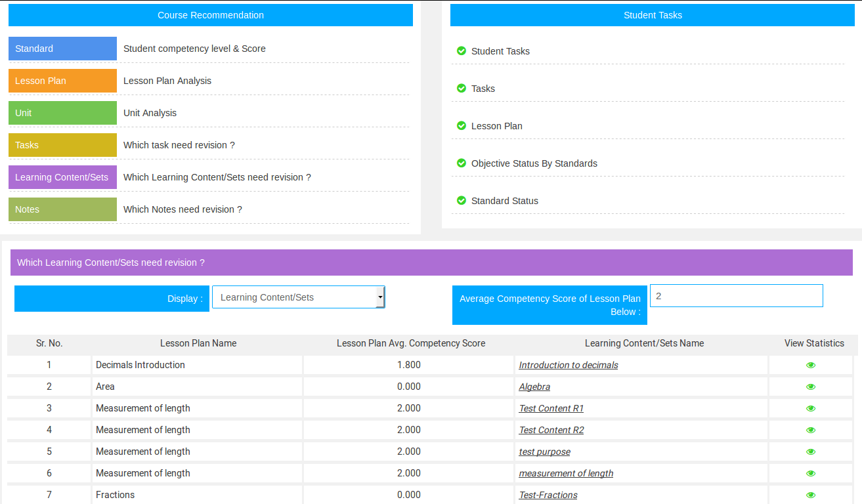Click green check icon beside Objective Status By Standards
The image size is (862, 504).
click(462, 163)
